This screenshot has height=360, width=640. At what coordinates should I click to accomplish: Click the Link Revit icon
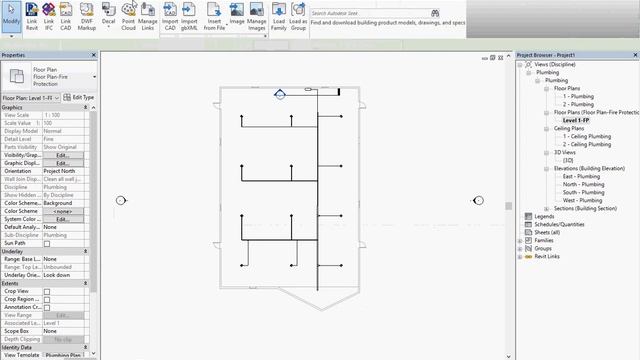click(x=31, y=9)
